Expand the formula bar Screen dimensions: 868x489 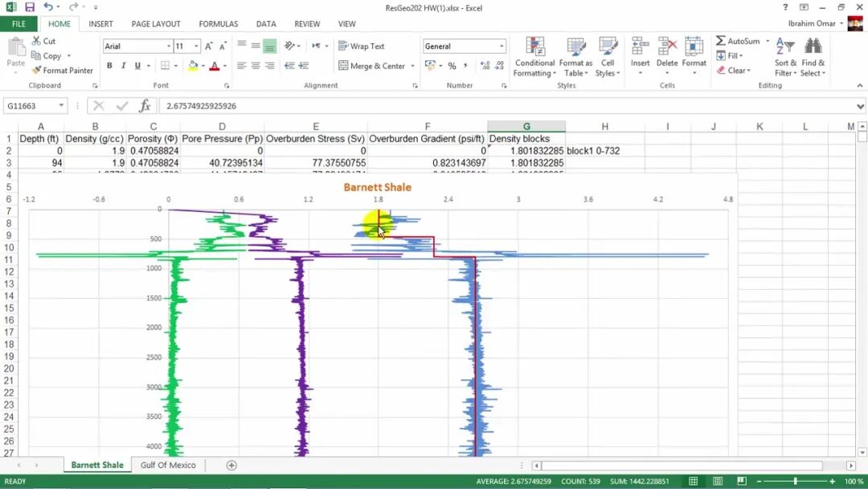pyautogui.click(x=860, y=106)
